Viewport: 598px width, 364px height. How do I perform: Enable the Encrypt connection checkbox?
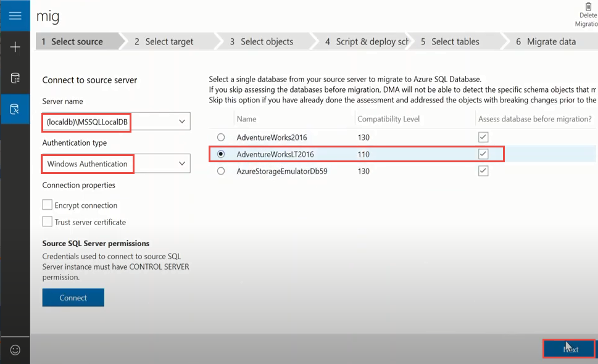point(48,205)
